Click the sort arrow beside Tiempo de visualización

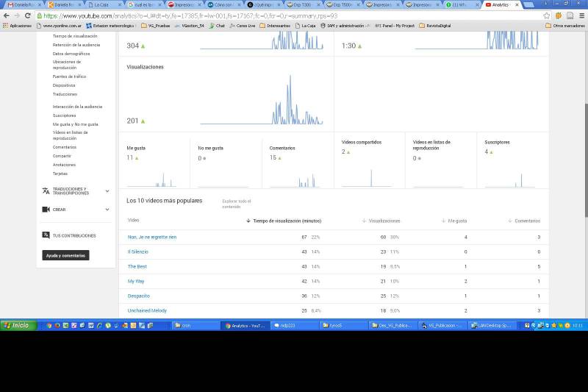tap(248, 221)
